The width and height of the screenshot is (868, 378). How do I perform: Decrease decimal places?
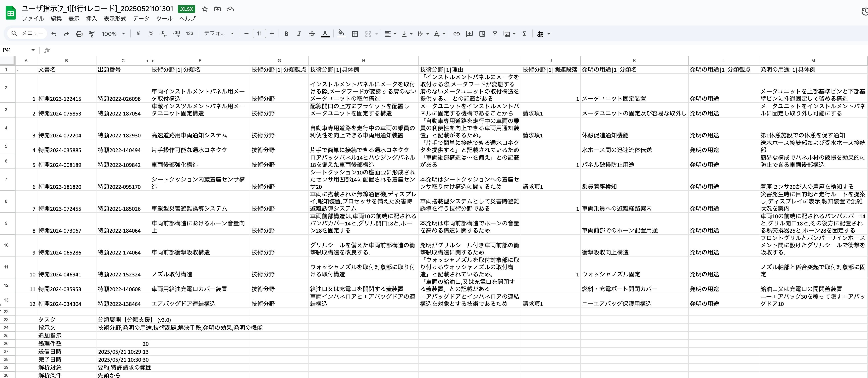[164, 34]
